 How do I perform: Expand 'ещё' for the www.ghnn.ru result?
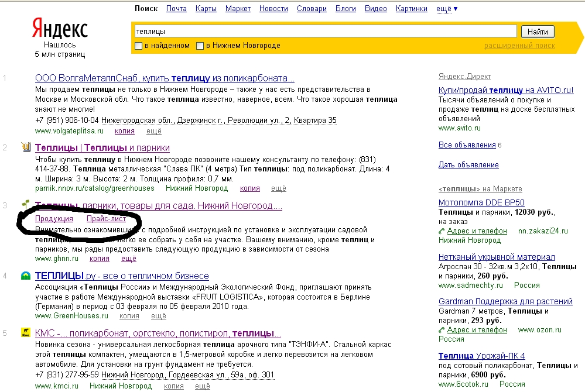tap(129, 258)
